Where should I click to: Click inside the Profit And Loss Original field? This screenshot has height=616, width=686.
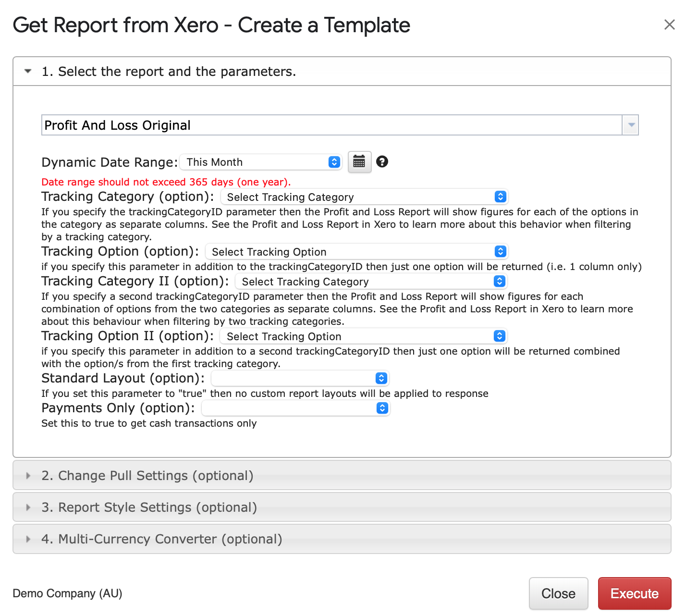click(x=331, y=125)
